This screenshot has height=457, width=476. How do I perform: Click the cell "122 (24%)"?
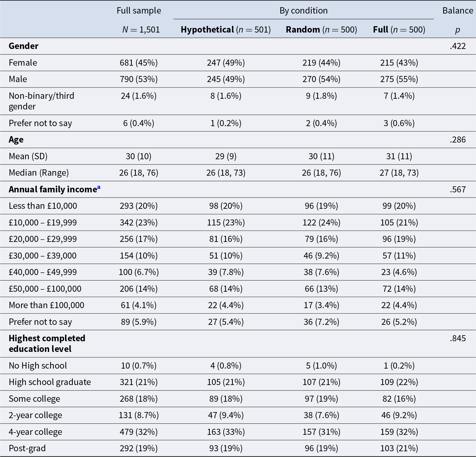click(321, 223)
